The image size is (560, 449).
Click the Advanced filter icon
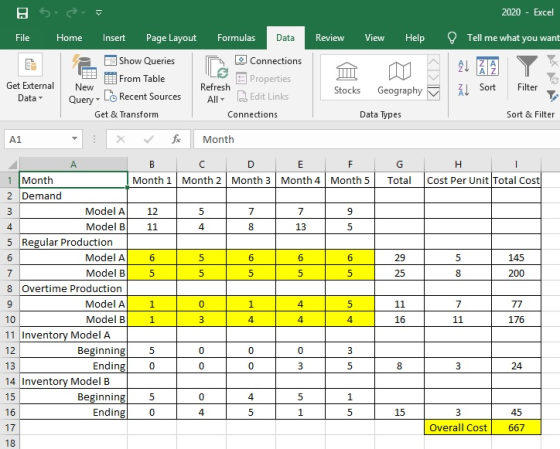coord(552,95)
